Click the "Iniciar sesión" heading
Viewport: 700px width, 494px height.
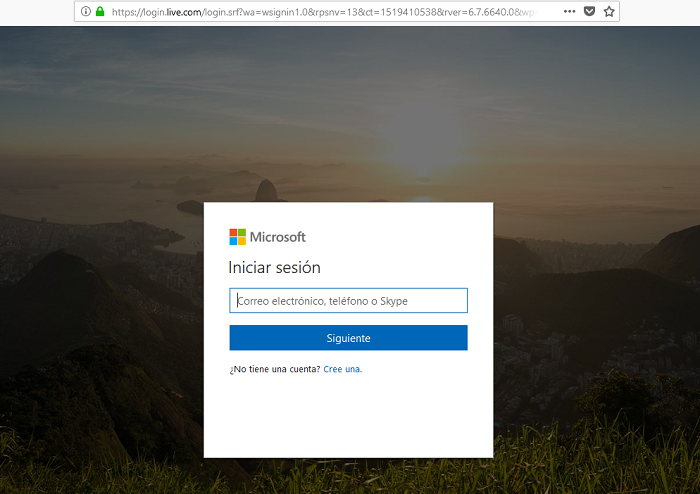pos(274,268)
